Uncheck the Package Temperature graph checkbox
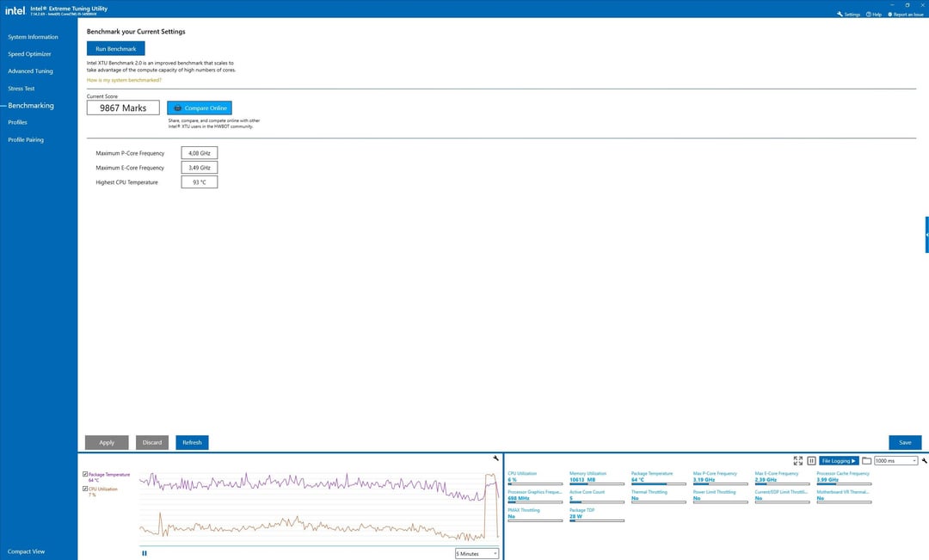The width and height of the screenshot is (929, 560). pyautogui.click(x=85, y=474)
